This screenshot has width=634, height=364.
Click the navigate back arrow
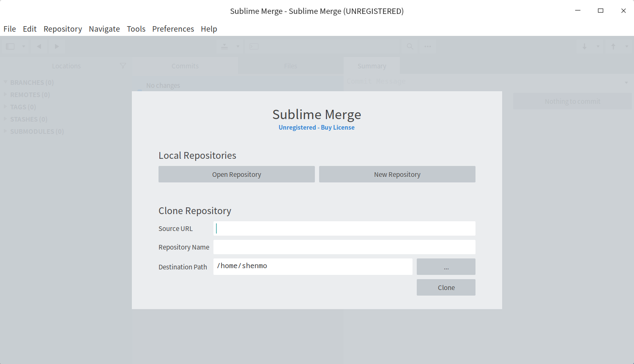(x=39, y=46)
